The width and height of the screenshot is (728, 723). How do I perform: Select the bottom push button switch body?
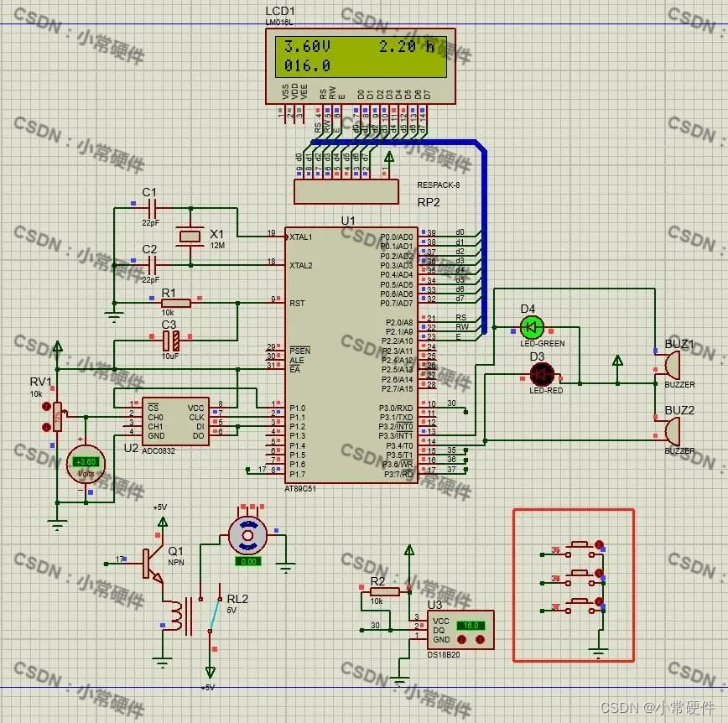click(580, 606)
